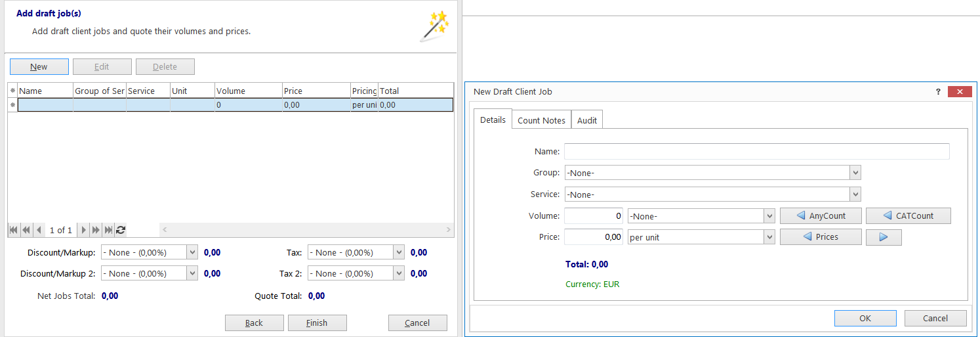Click the grid row indicator asterisk

pos(12,104)
